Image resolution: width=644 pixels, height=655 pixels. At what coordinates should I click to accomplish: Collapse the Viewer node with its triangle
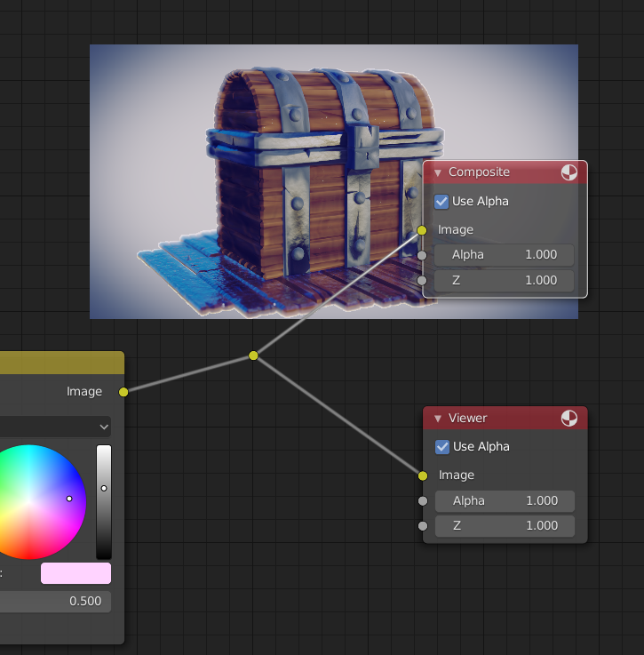[437, 419]
